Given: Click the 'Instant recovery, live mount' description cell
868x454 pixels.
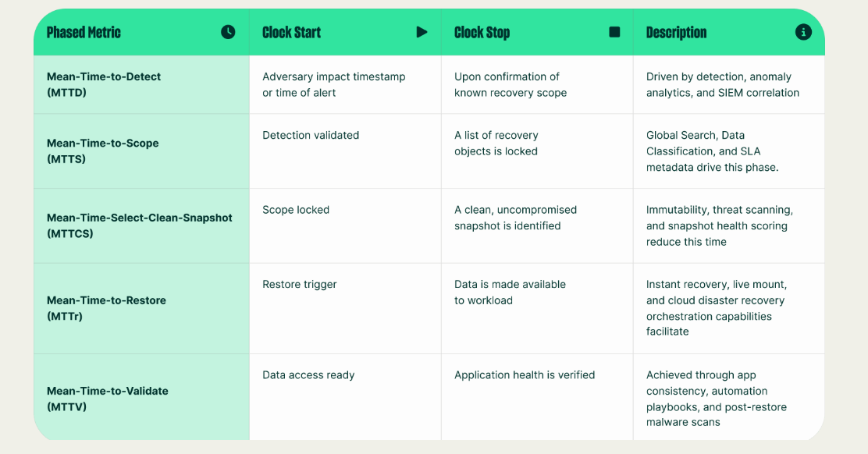Looking at the screenshot, I should click(x=716, y=308).
